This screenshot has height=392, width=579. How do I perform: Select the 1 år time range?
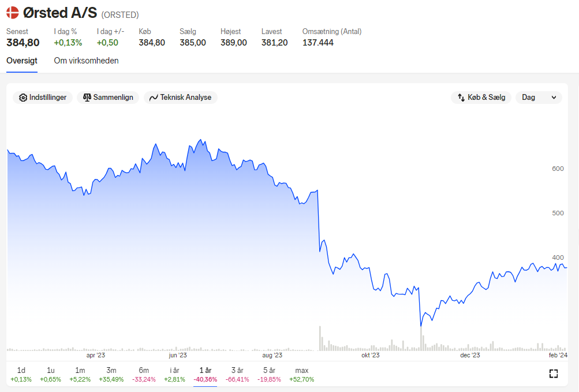(206, 374)
